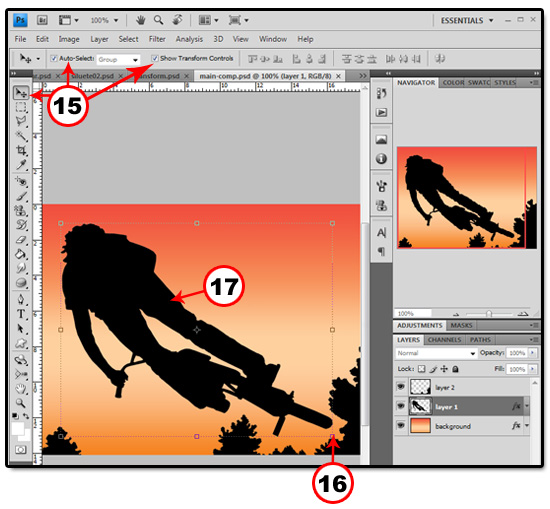
Task: Open ESSENTIALS workspace dropdown
Action: [x=467, y=21]
